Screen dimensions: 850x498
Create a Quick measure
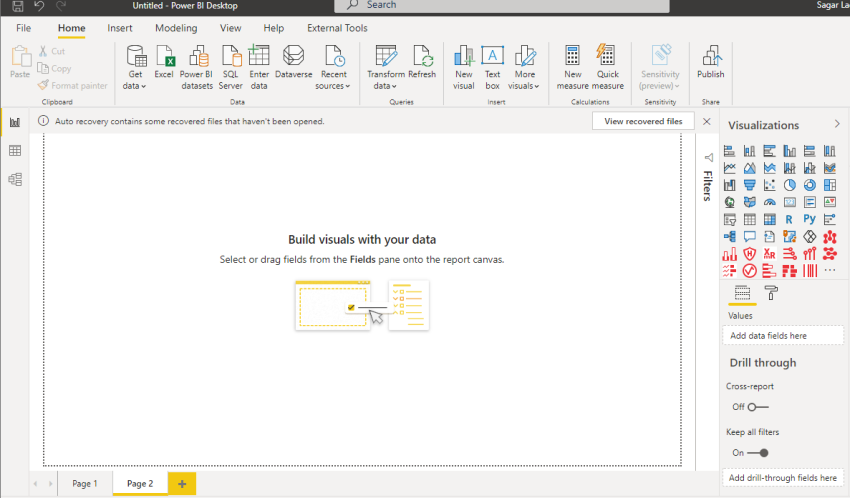608,68
